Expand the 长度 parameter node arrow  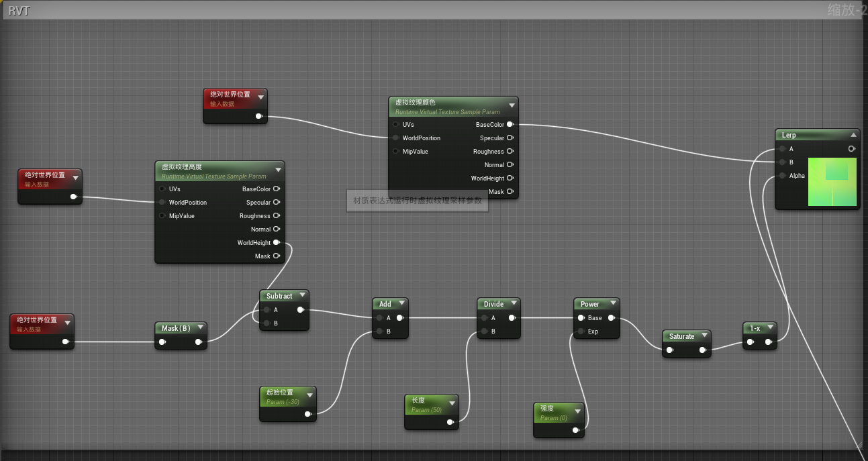click(x=452, y=404)
